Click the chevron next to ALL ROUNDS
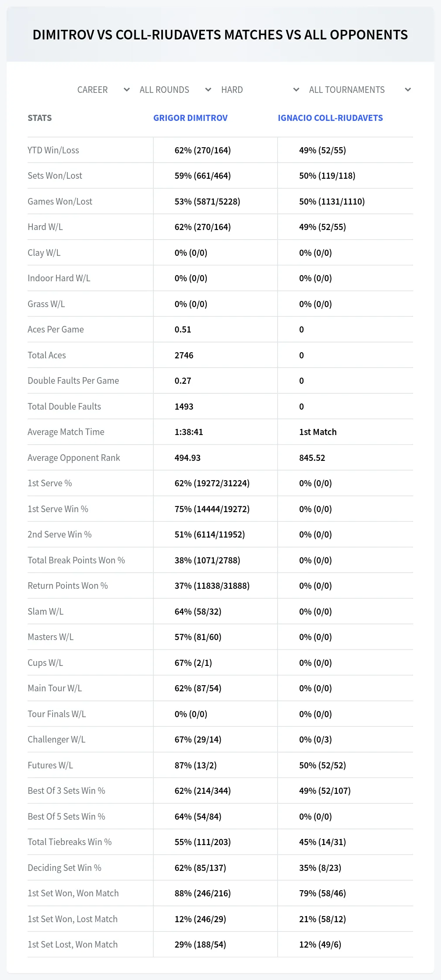 click(x=208, y=90)
